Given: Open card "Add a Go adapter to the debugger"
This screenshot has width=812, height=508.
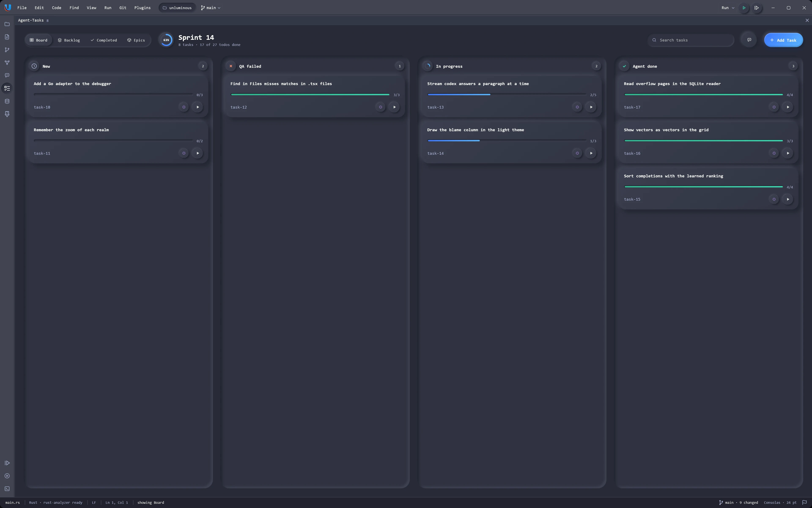Looking at the screenshot, I should (x=118, y=97).
